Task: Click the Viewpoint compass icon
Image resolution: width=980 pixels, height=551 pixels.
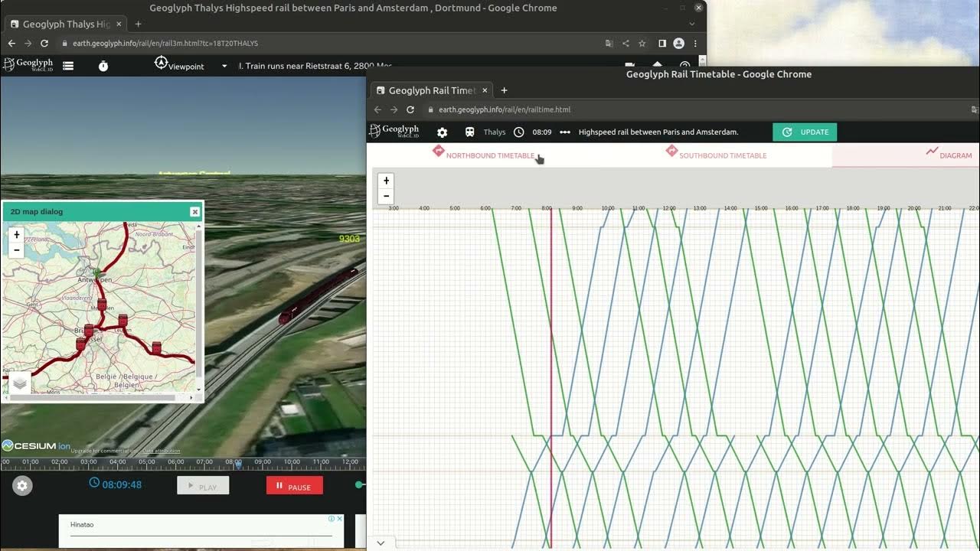Action: 161,63
